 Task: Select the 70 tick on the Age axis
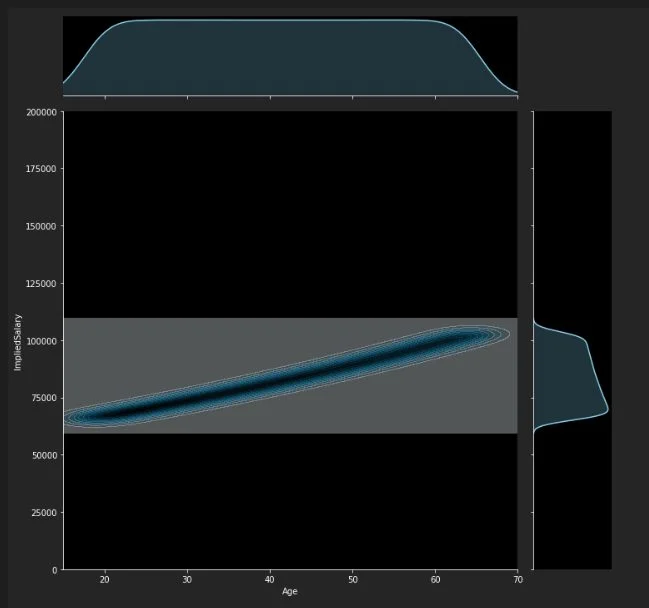pos(517,579)
